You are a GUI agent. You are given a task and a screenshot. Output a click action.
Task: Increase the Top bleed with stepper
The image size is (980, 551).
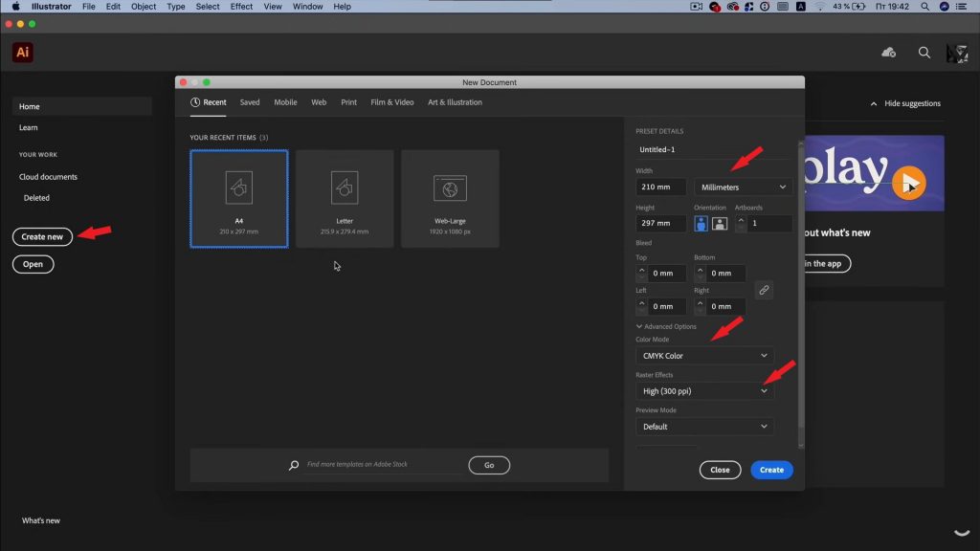point(641,270)
